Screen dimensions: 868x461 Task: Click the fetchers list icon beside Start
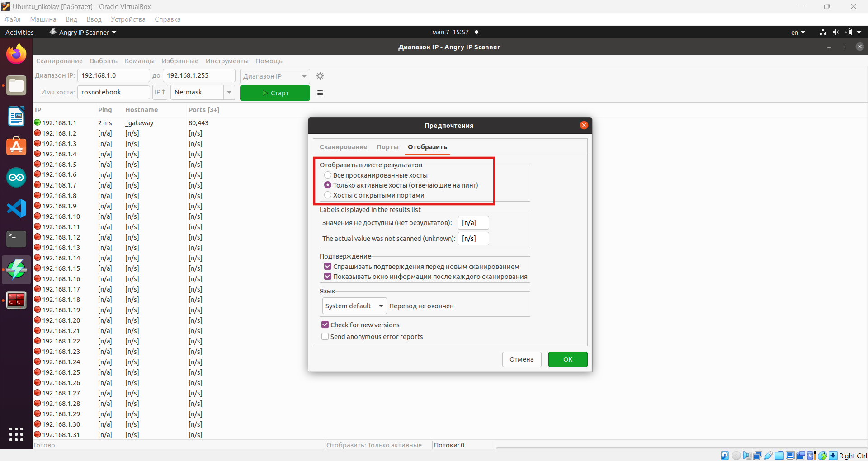(320, 93)
